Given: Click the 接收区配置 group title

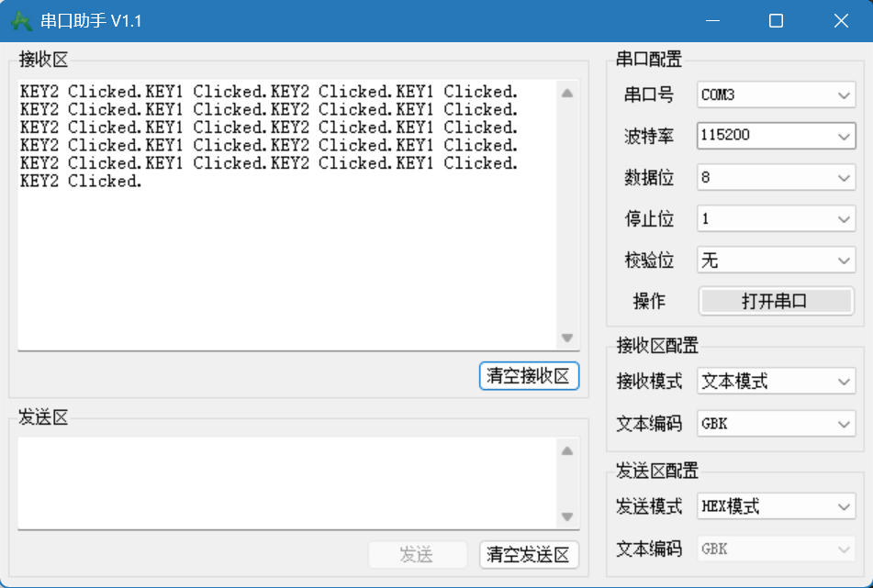Looking at the screenshot, I should tap(657, 346).
